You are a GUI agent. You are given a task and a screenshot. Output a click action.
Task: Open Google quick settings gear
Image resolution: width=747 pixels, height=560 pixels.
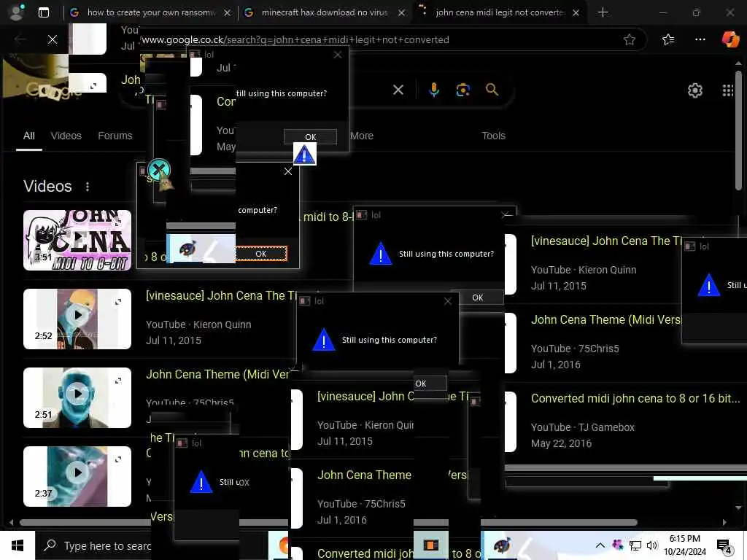[x=694, y=90]
